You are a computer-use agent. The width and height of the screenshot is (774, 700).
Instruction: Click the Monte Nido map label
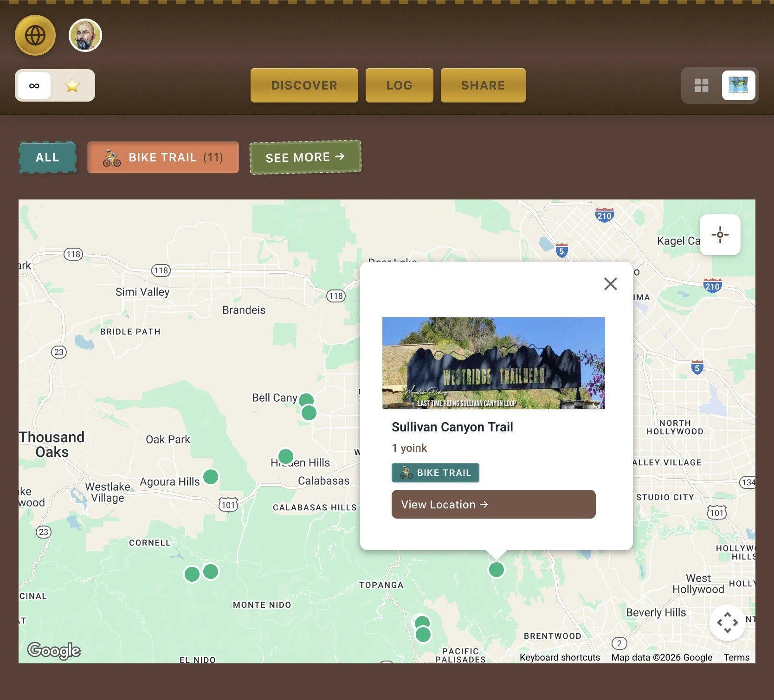coord(262,605)
